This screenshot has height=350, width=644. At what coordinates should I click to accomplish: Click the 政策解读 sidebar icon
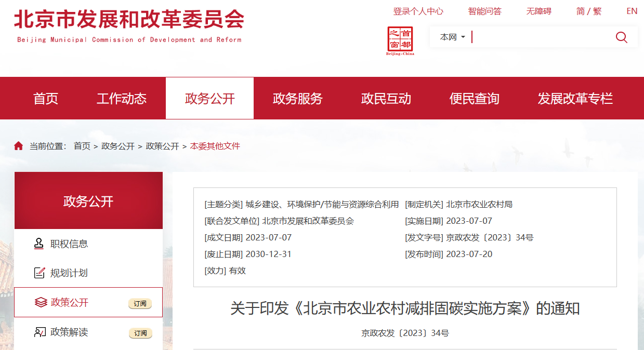click(40, 332)
